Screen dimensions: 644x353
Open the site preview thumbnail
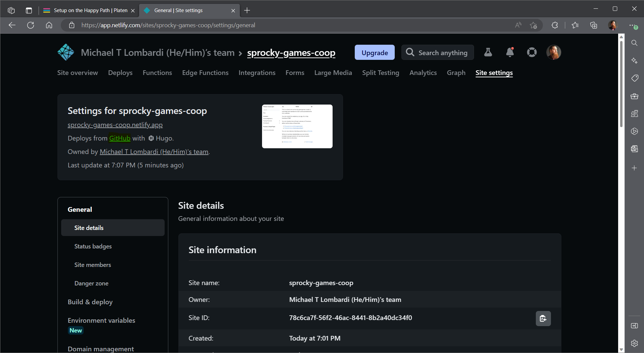point(297,126)
